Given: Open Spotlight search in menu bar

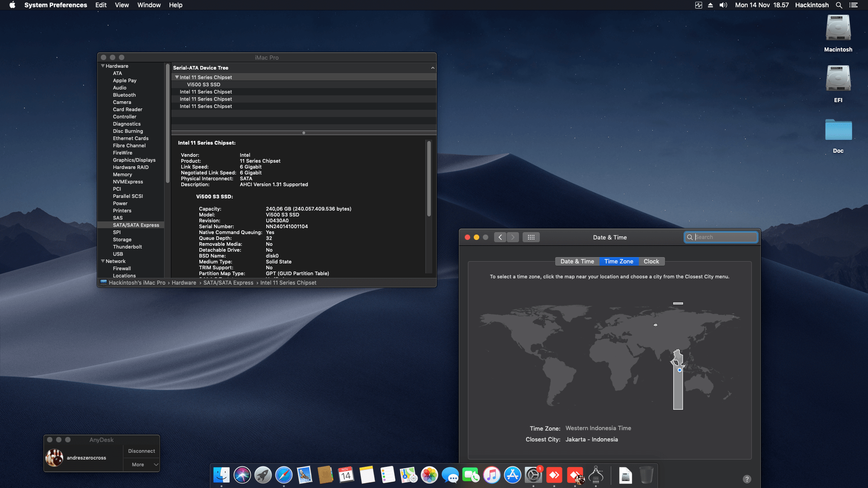Looking at the screenshot, I should 839,5.
